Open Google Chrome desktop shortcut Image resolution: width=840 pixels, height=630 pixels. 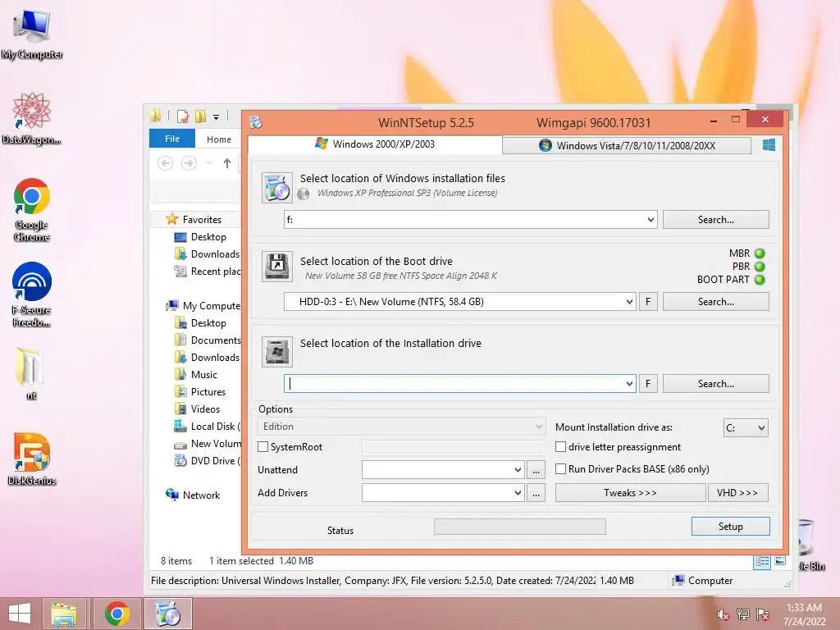pos(32,210)
